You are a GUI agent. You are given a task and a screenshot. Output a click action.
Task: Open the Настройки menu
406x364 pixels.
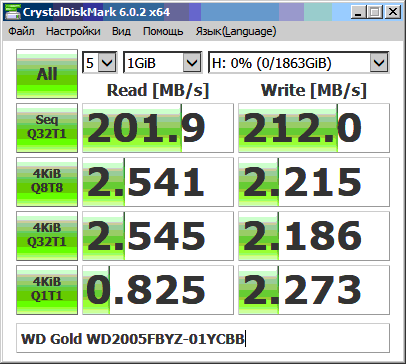[73, 31]
